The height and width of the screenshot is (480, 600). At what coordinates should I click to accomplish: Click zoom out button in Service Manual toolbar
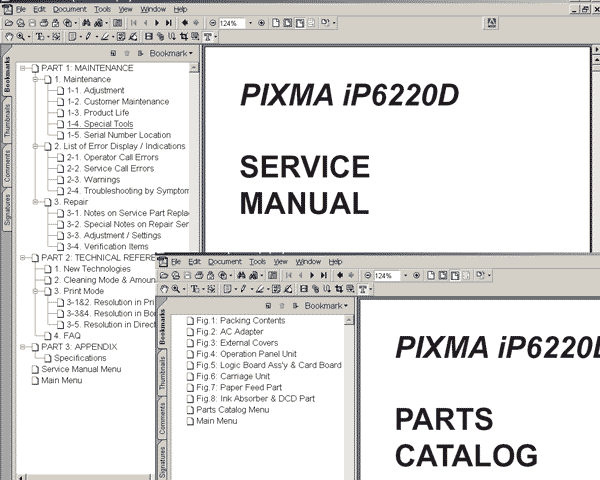point(213,23)
